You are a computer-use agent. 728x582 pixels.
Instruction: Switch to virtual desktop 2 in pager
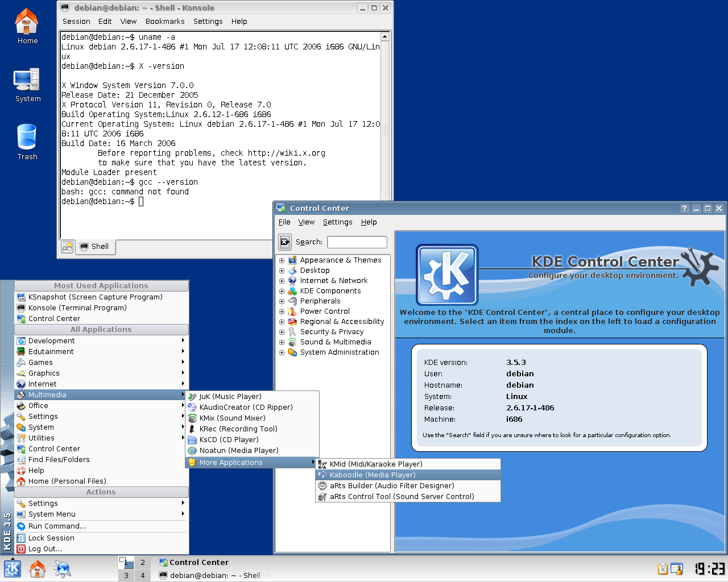[x=143, y=563]
